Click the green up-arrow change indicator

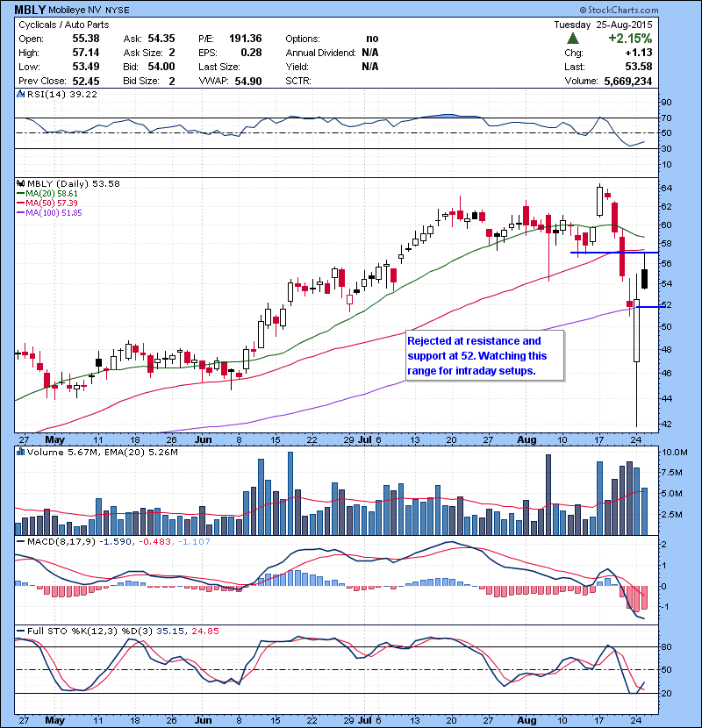[572, 39]
